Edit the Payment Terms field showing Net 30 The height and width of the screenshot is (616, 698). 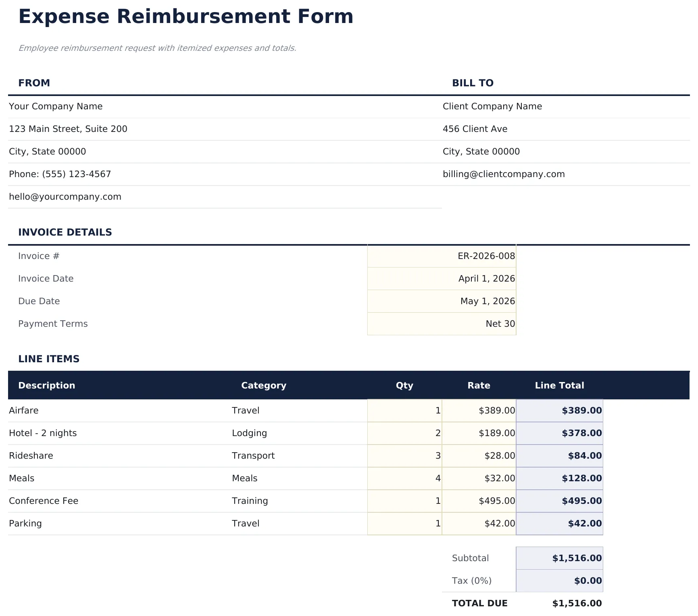pyautogui.click(x=442, y=324)
